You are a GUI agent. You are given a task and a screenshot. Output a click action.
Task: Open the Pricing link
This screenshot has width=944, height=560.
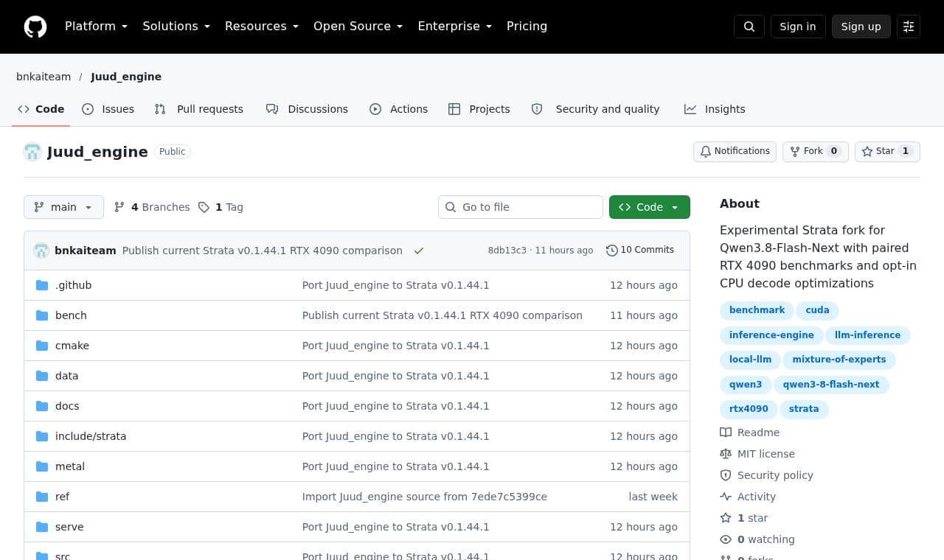click(x=527, y=27)
